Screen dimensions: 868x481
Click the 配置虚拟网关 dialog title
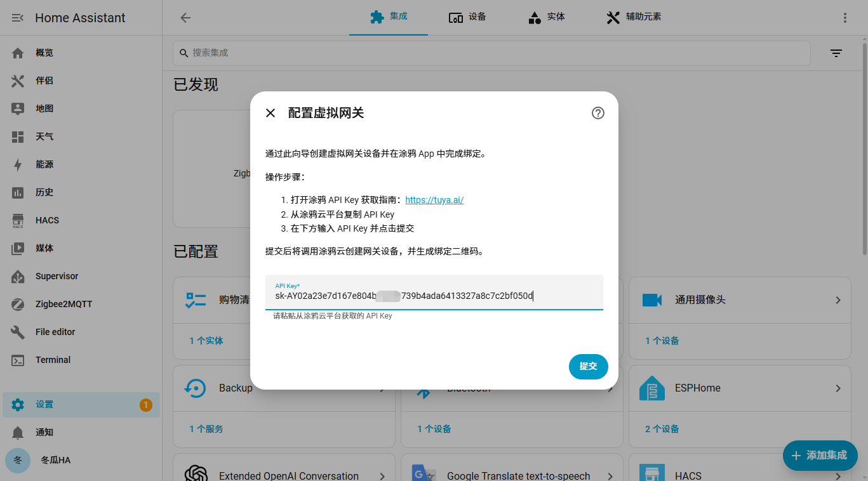click(326, 113)
